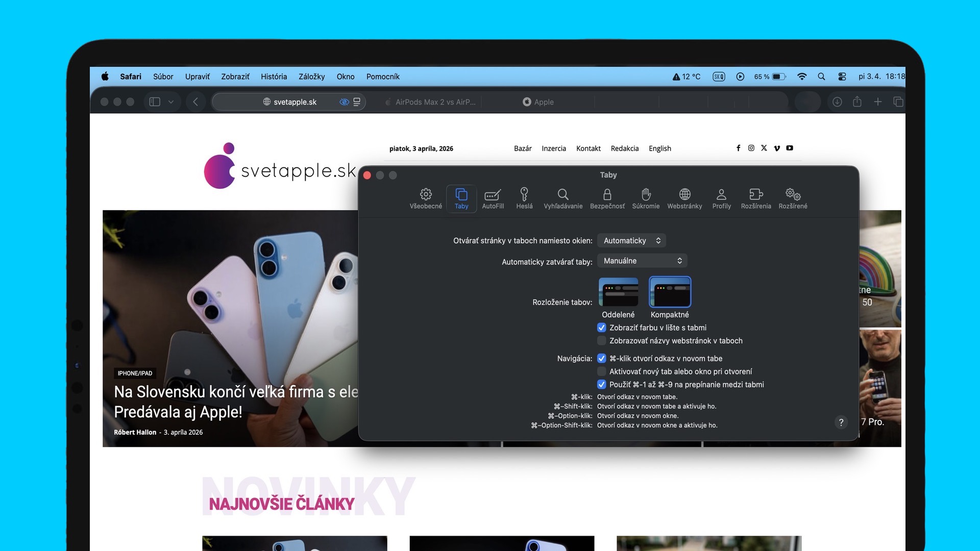Select the Oddelené tab layout thumbnail
The width and height of the screenshot is (980, 551).
pyautogui.click(x=618, y=292)
